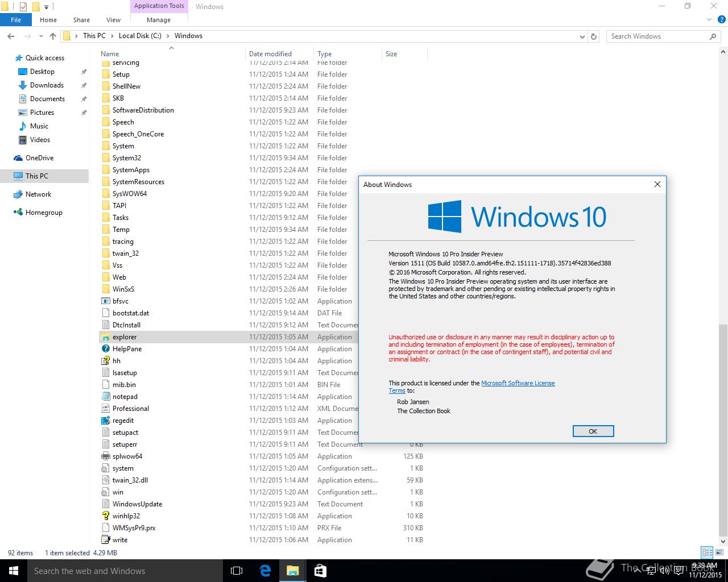Screen dimensions: 728x582
Task: Sort by Name column header
Action: click(171, 54)
